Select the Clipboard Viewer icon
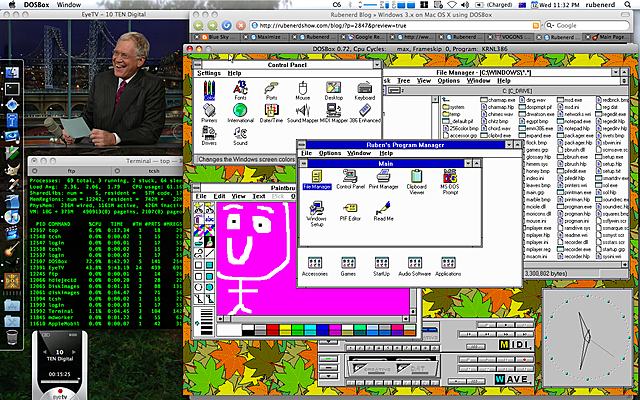Image resolution: width=640 pixels, height=400 pixels. pyautogui.click(x=416, y=182)
